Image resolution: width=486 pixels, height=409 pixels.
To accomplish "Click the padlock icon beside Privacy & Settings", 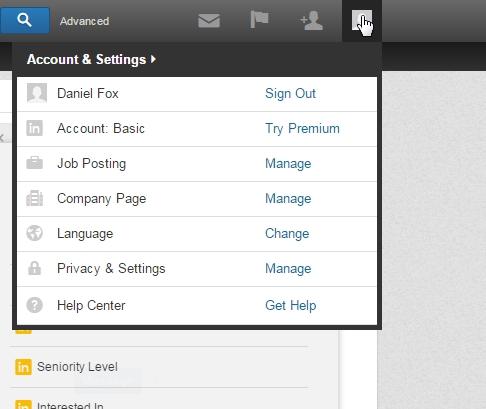I will click(x=35, y=268).
